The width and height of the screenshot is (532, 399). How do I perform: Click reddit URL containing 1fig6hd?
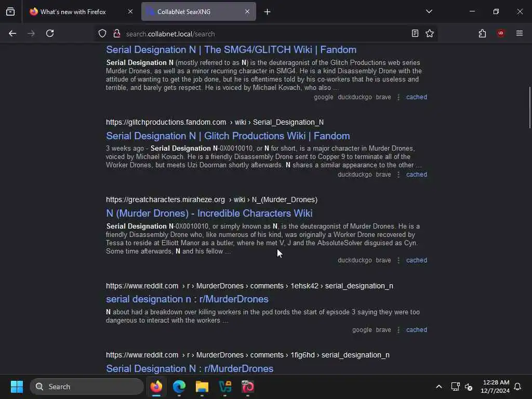(x=247, y=355)
